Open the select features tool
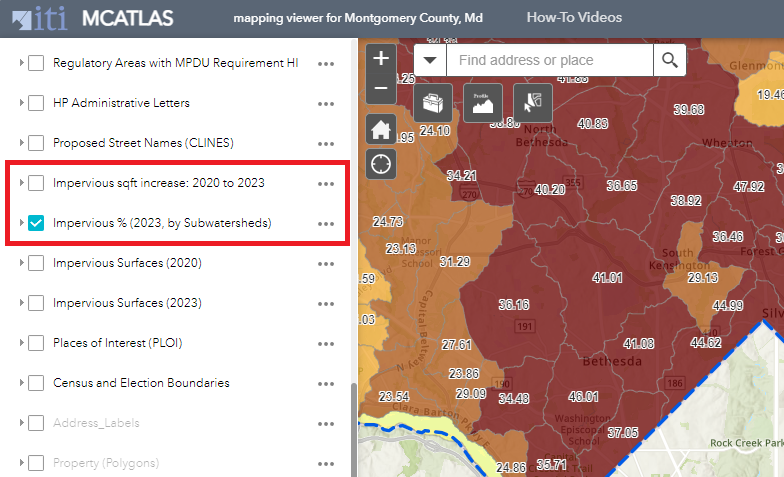 (532, 102)
